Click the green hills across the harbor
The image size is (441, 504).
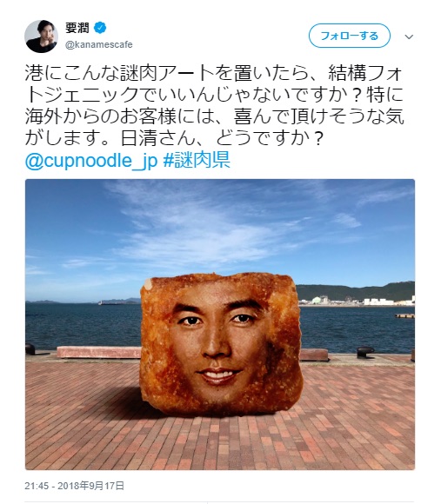(x=356, y=291)
